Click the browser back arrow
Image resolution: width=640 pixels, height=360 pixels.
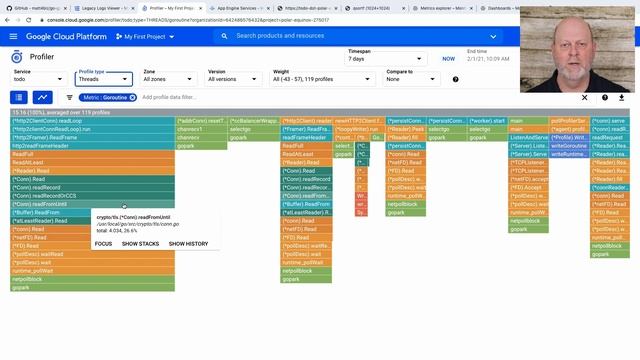(x=7, y=20)
